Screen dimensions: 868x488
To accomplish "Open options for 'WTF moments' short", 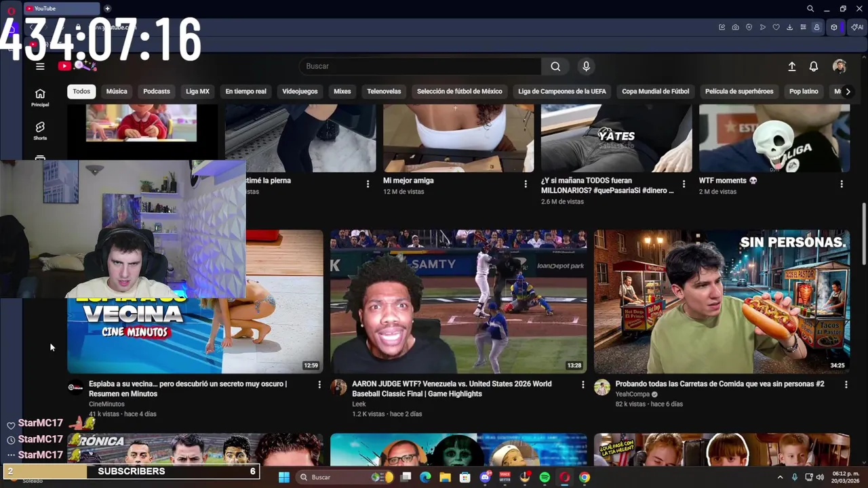I will coord(842,184).
